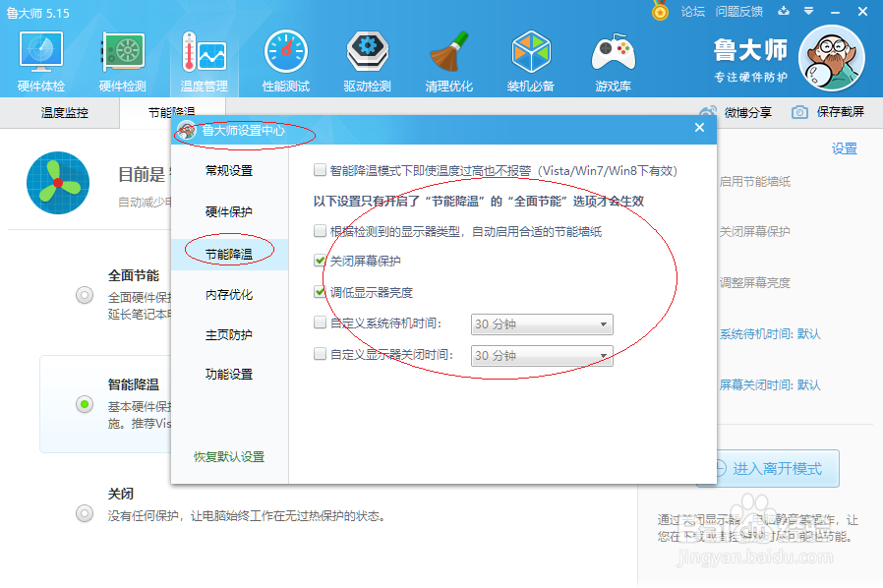The width and height of the screenshot is (883, 588).
Task: Uncheck 关闭屏幕保护 checkbox
Action: (x=320, y=261)
